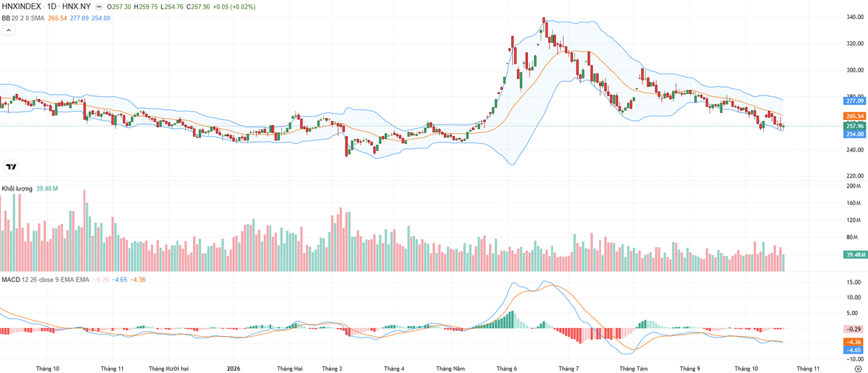Click the 2026 label on the time axis
The image size is (868, 373).
click(x=234, y=368)
